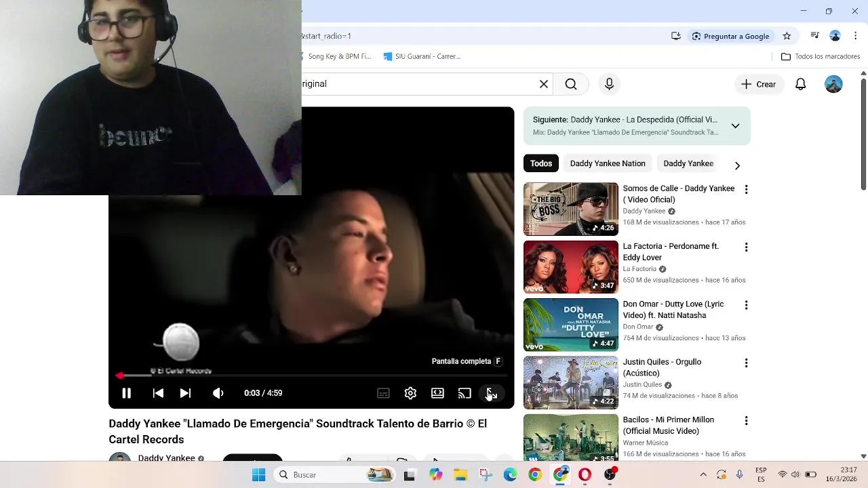Select the Daddy Yankee filter chip
The width and height of the screenshot is (868, 488).
point(688,163)
